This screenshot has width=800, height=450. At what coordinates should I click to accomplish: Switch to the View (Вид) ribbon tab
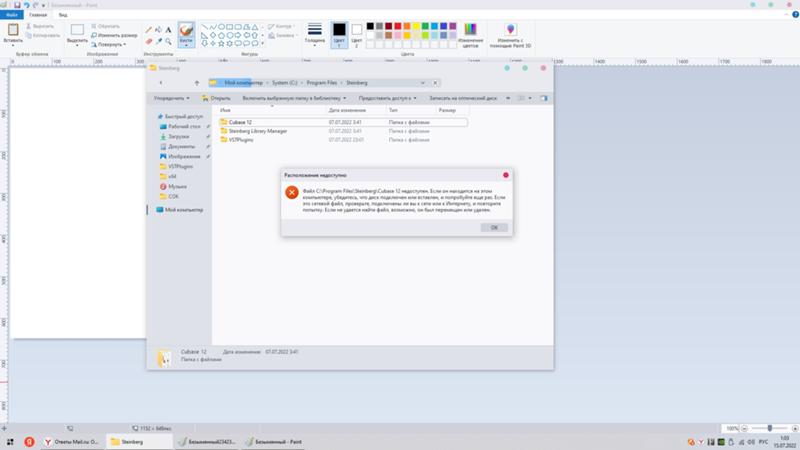pyautogui.click(x=63, y=15)
